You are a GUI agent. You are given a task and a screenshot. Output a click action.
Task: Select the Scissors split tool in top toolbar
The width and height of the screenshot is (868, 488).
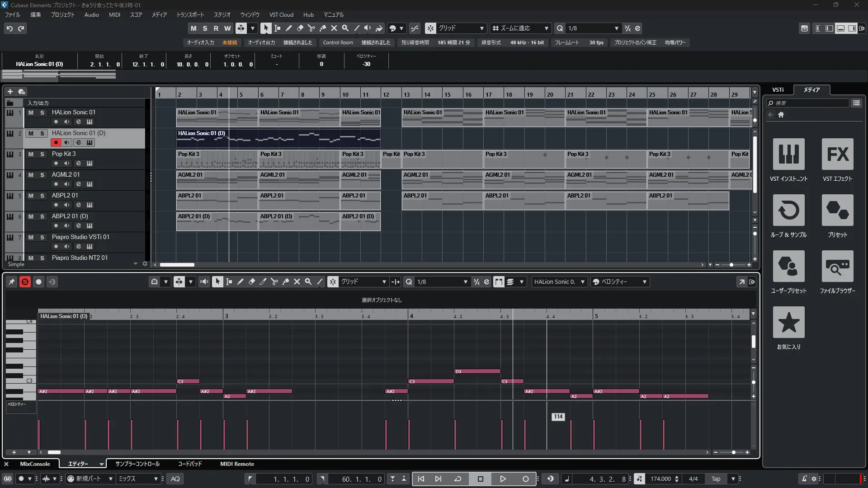[x=311, y=28]
